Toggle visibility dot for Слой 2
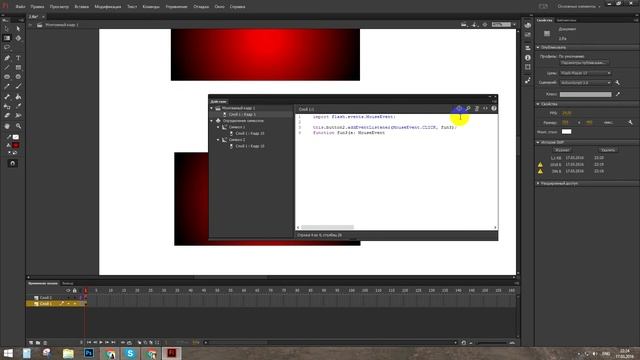Screen dimensions: 640x360 coord(68,298)
